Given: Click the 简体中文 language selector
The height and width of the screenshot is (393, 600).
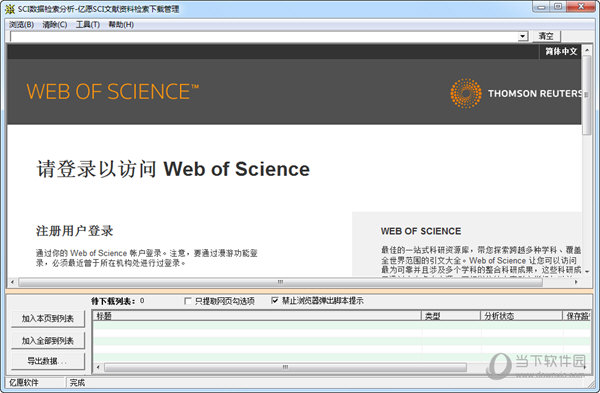Looking at the screenshot, I should click(561, 51).
